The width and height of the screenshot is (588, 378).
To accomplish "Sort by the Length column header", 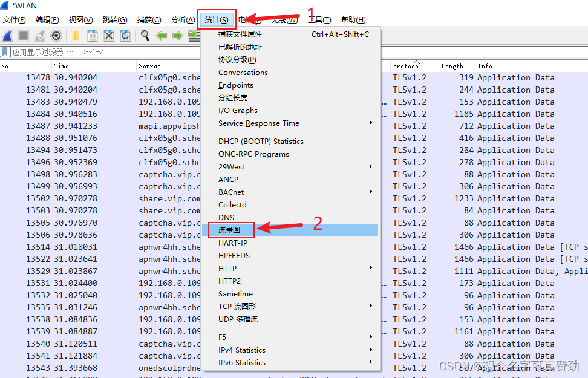I will (457, 66).
